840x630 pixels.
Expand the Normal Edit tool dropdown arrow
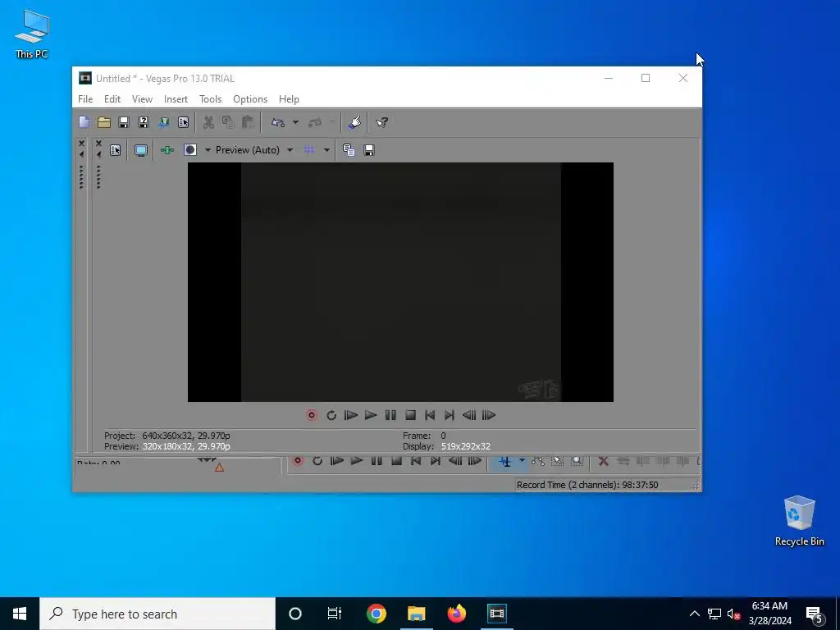pyautogui.click(x=522, y=461)
